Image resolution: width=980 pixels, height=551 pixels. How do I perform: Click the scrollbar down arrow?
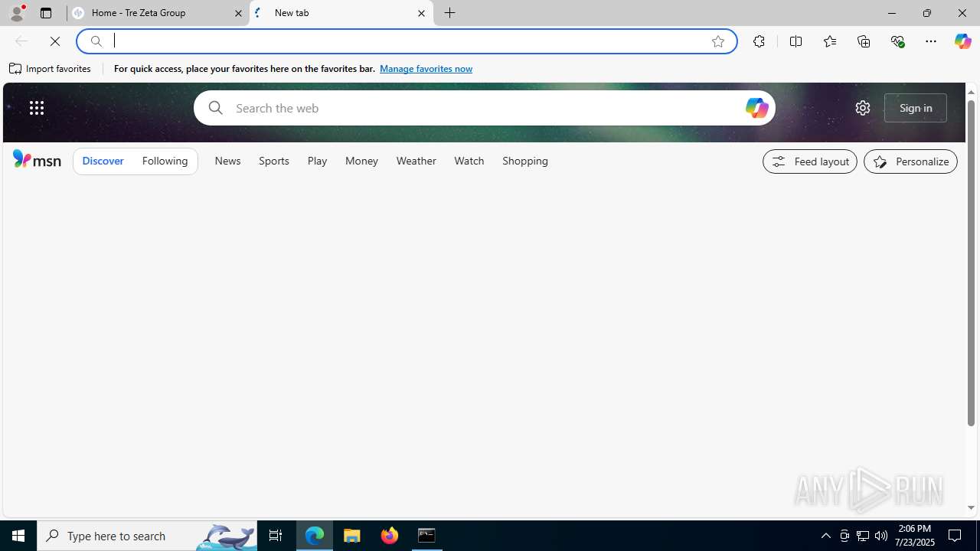pos(971,508)
